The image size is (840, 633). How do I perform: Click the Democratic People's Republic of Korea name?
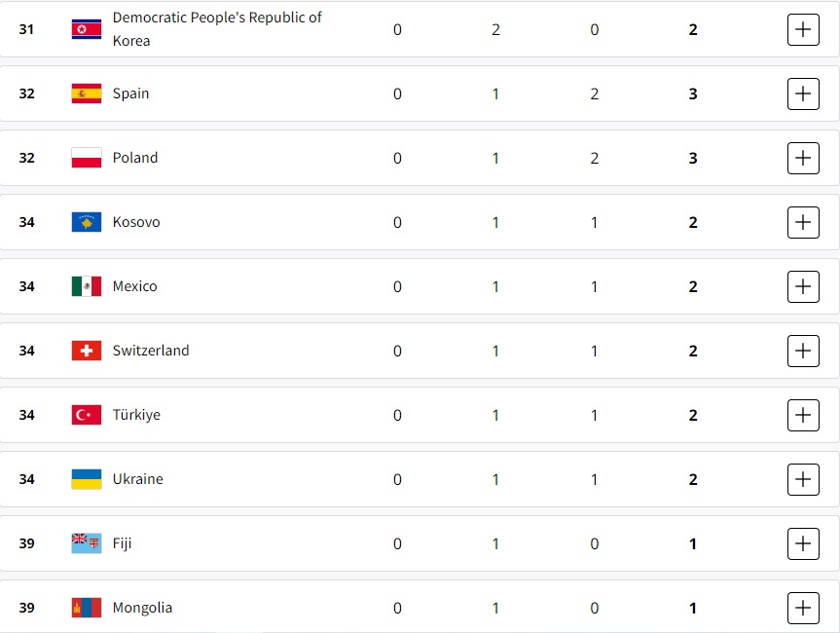coord(217,29)
